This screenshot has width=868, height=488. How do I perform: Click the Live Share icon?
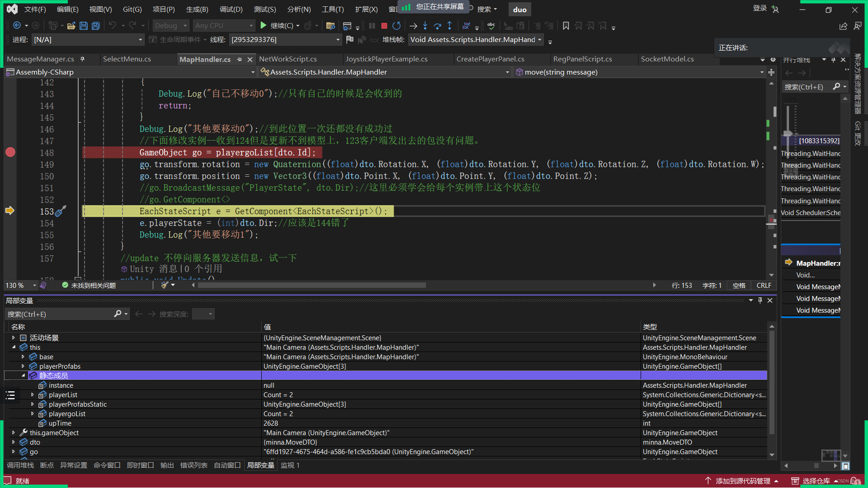click(x=843, y=26)
